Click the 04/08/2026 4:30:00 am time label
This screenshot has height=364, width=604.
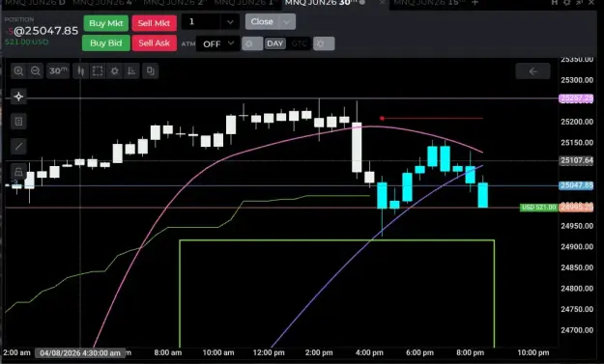click(x=80, y=352)
